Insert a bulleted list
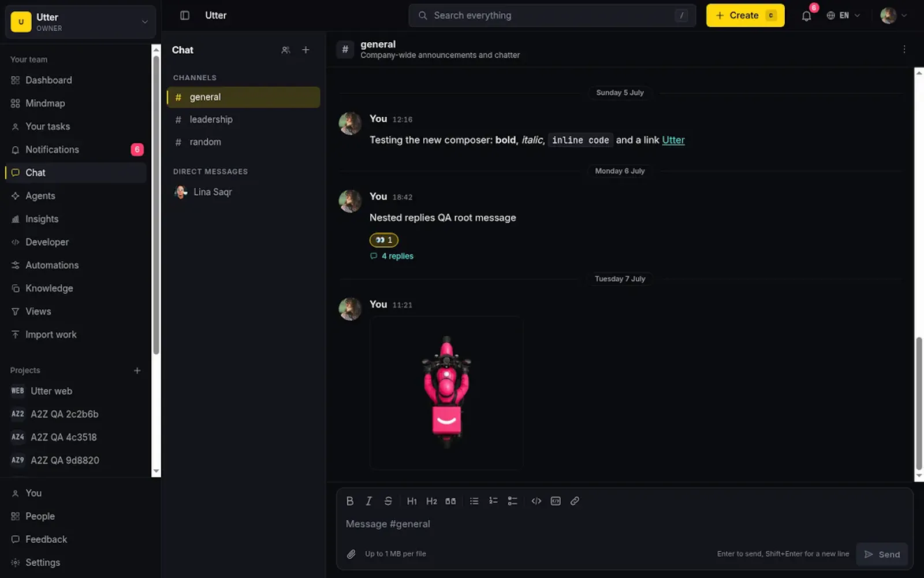 click(474, 501)
